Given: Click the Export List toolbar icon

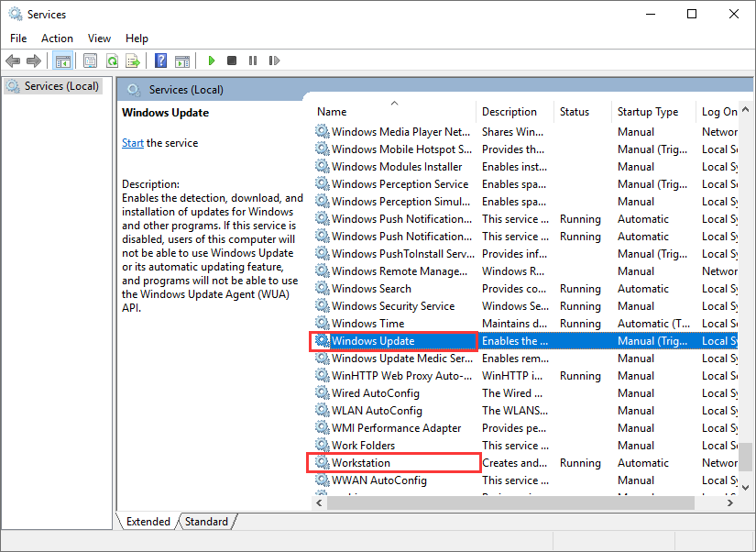Looking at the screenshot, I should tap(133, 61).
